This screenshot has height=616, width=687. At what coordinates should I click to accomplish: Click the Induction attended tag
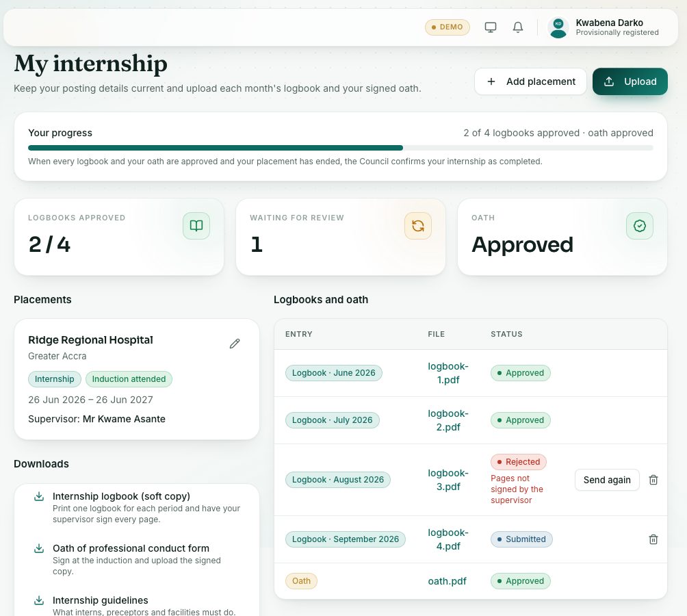tap(129, 379)
